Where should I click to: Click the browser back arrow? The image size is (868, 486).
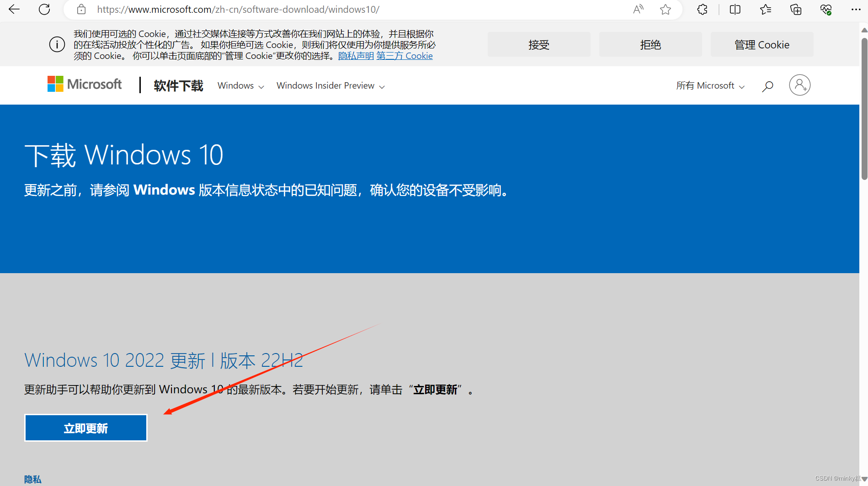[x=14, y=9]
